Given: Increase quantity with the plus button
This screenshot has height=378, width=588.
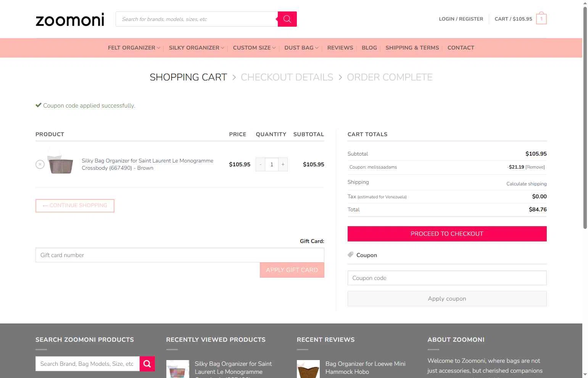Looking at the screenshot, I should (x=283, y=164).
